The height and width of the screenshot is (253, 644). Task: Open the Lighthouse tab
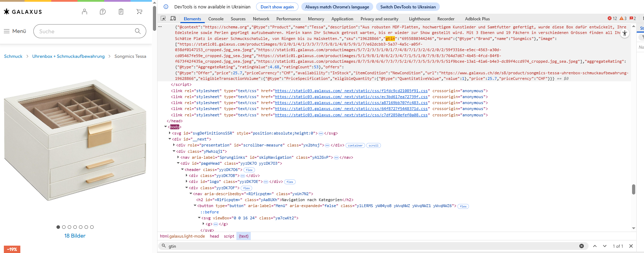420,19
